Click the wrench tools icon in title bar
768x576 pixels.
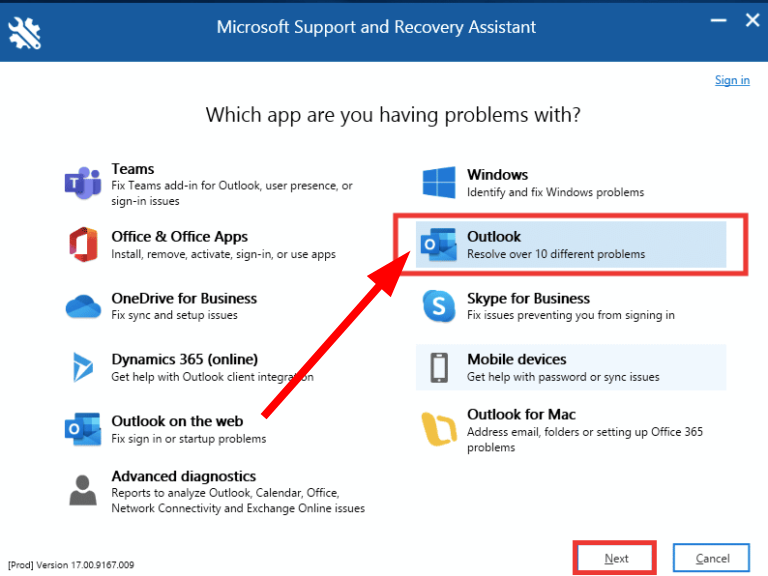tap(24, 33)
